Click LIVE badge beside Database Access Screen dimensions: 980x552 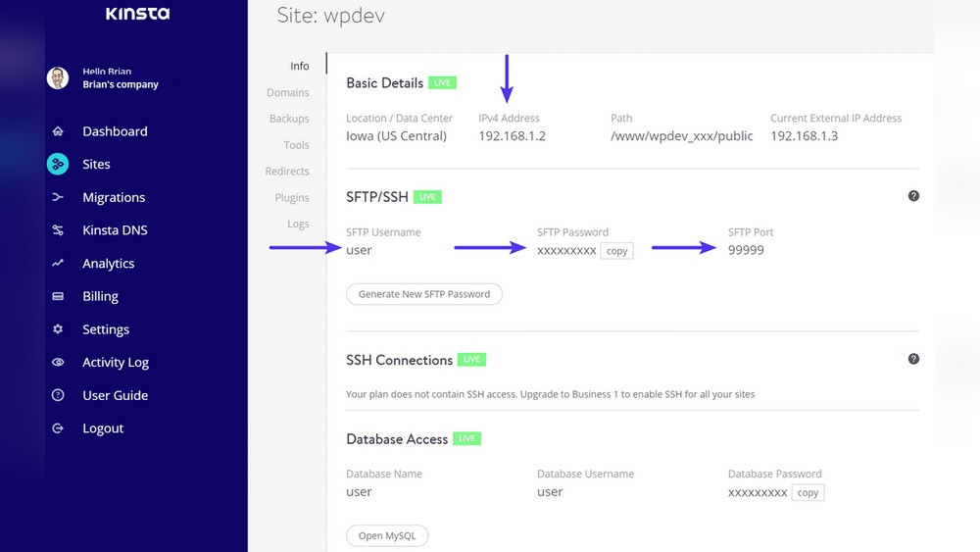tap(466, 438)
